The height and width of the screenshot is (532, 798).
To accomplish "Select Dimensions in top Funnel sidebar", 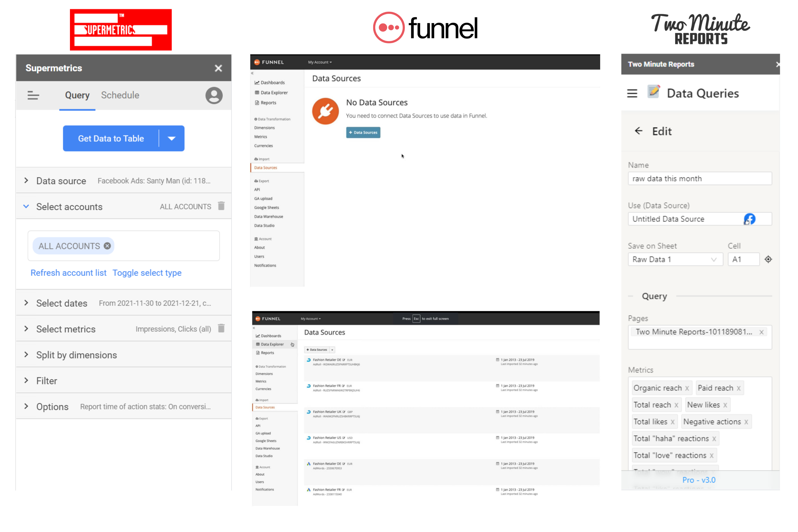I will pyautogui.click(x=264, y=128).
